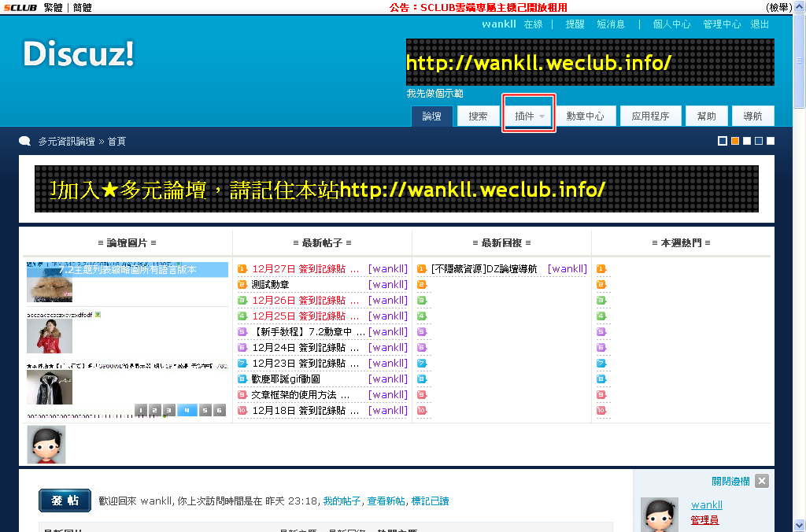Screen dimensions: 806x532
Task: Open the 【新手教程】7.2勳章中 post
Action: tap(308, 331)
